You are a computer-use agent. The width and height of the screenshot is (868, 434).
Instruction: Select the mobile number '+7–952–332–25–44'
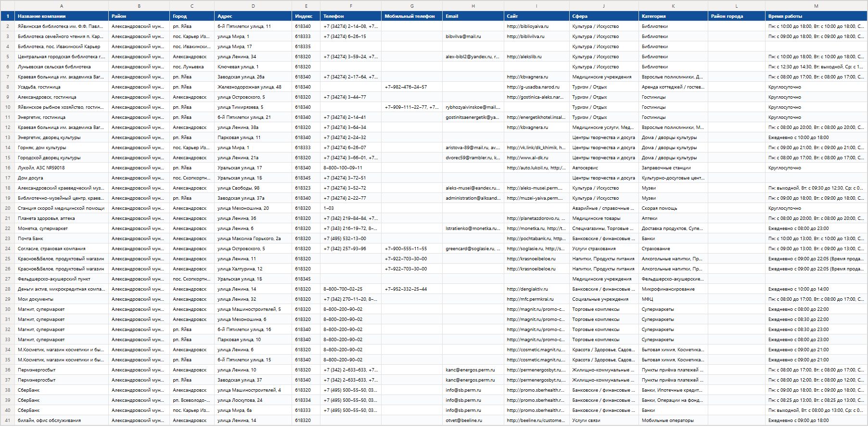point(412,289)
